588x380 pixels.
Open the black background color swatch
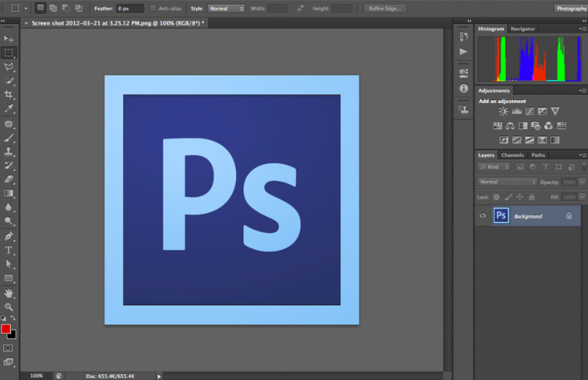click(13, 335)
